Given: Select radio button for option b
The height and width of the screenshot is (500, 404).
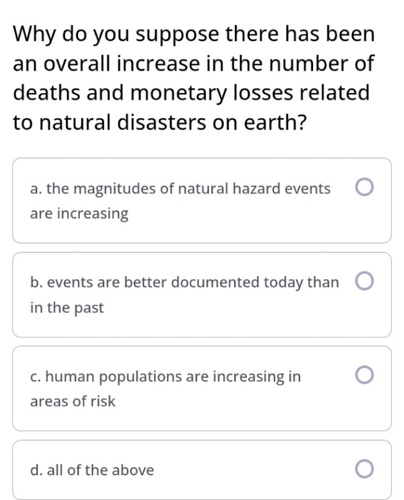Looking at the screenshot, I should tap(364, 281).
